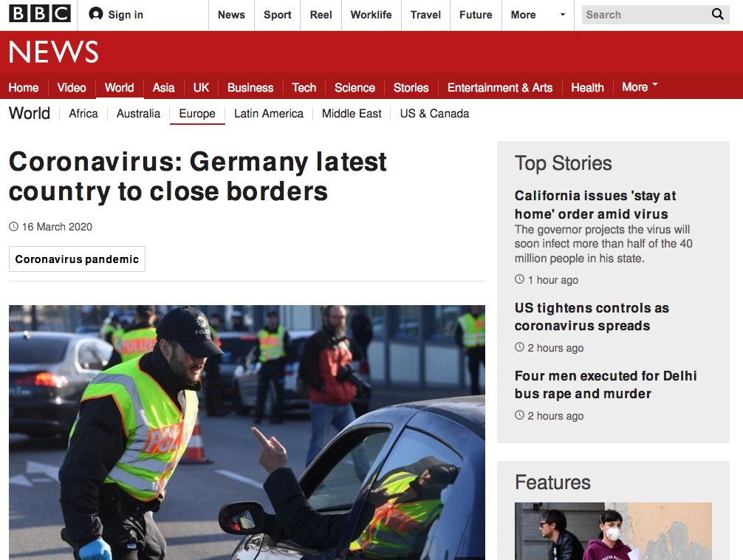Click the BBC logo blocks

(x=40, y=14)
